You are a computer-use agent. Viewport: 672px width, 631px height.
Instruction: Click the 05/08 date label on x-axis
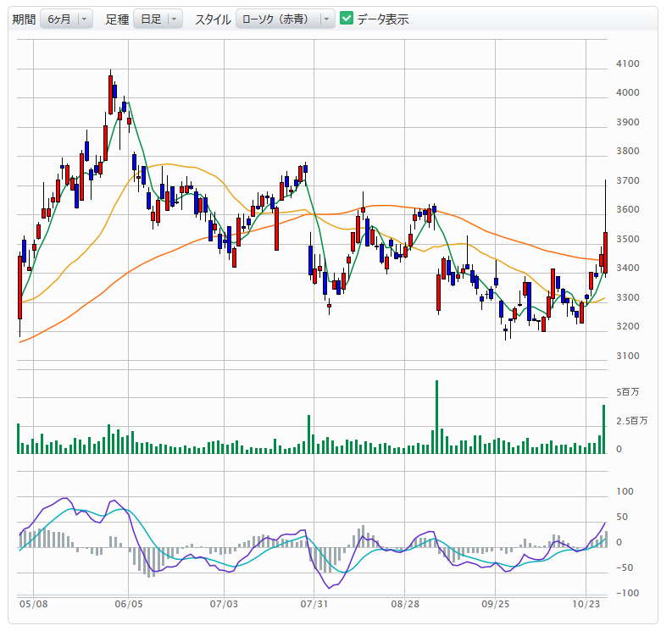click(32, 606)
